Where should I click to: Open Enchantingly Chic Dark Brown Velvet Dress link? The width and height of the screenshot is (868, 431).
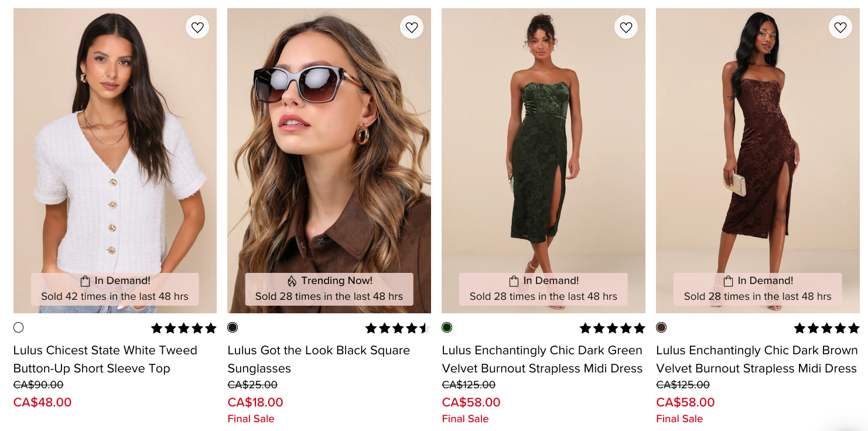click(x=757, y=359)
